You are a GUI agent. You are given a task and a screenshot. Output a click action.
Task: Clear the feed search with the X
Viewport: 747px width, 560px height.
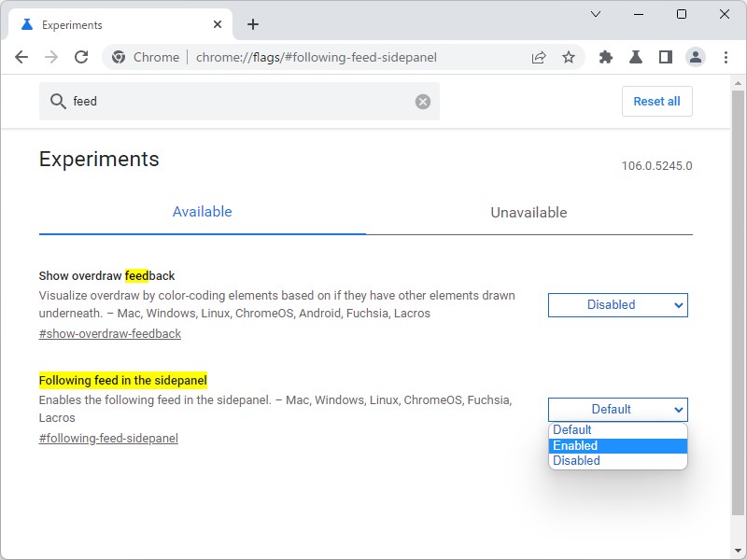tap(422, 101)
